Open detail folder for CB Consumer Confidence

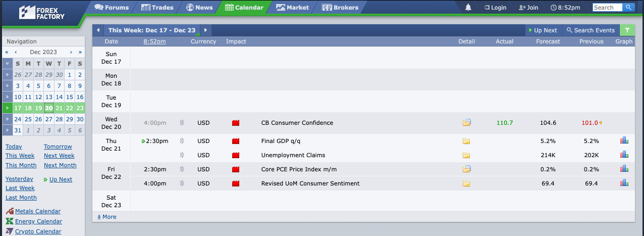click(467, 122)
